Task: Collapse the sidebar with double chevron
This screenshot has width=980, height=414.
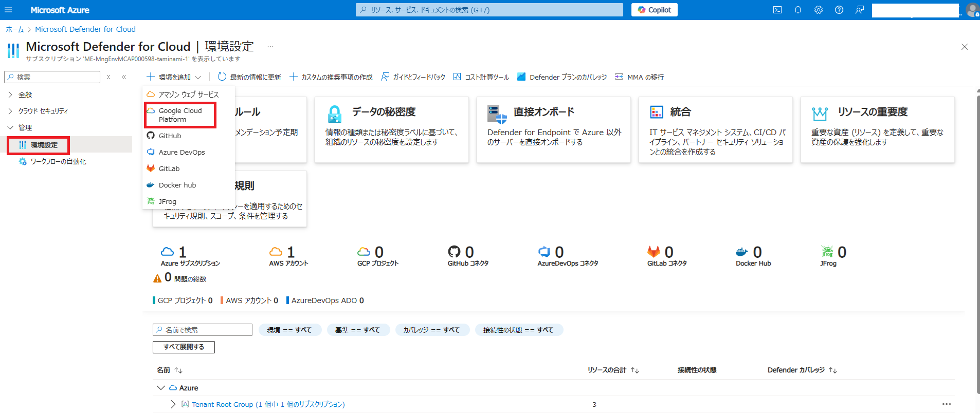Action: point(124,77)
